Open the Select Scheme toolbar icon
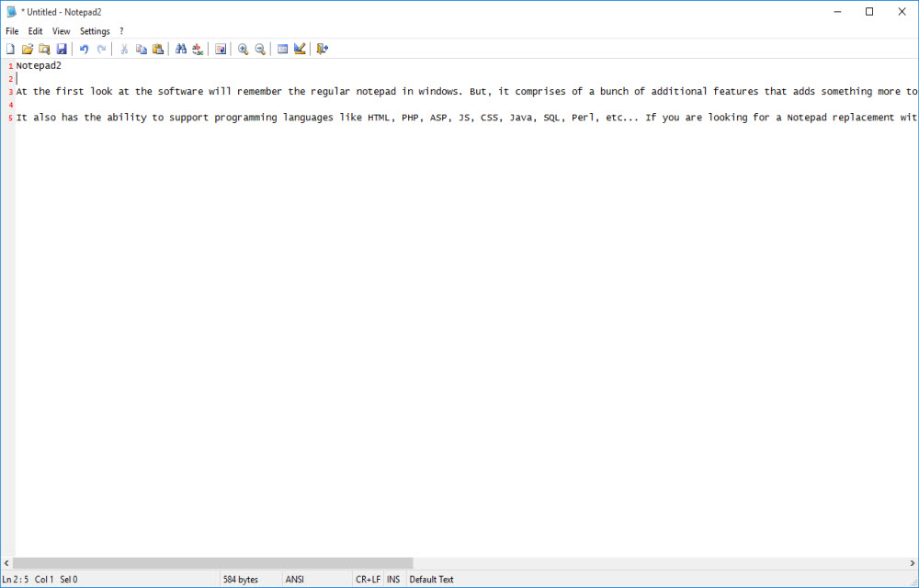This screenshot has width=919, height=588. 282,50
